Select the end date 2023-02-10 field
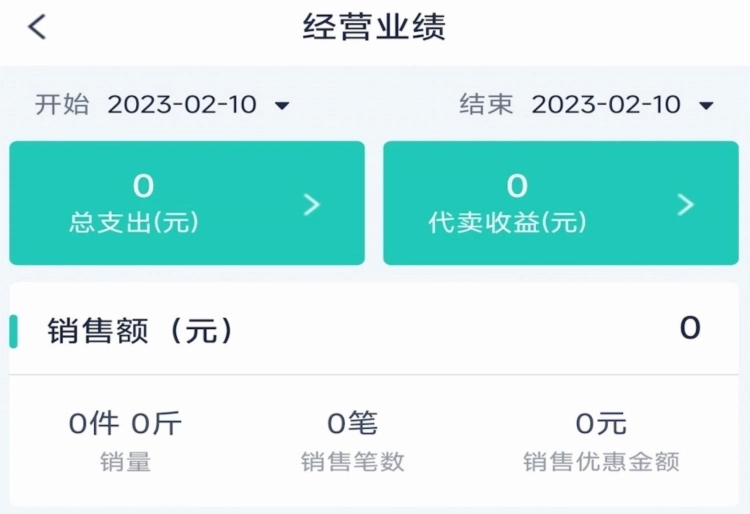Image resolution: width=750 pixels, height=514 pixels. coord(606,104)
